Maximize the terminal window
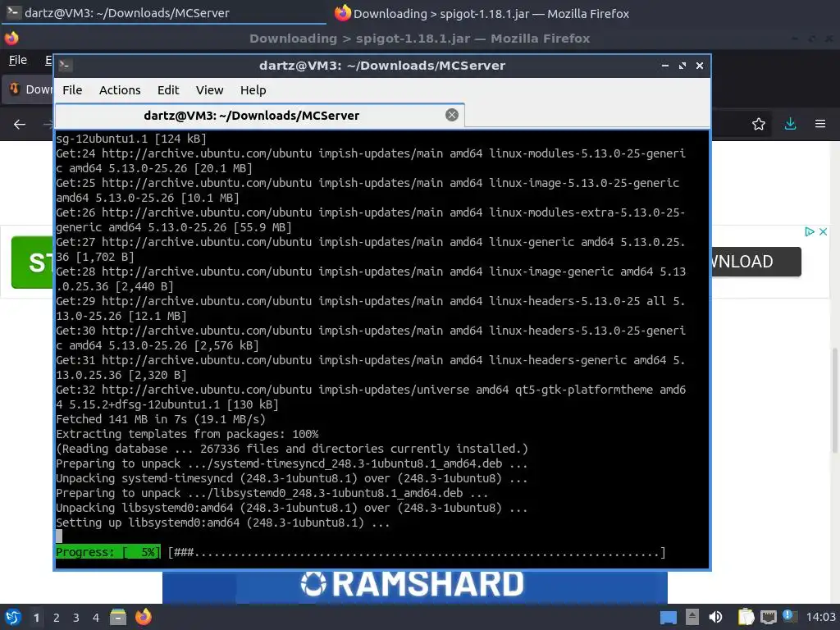The image size is (840, 630). 682,66
